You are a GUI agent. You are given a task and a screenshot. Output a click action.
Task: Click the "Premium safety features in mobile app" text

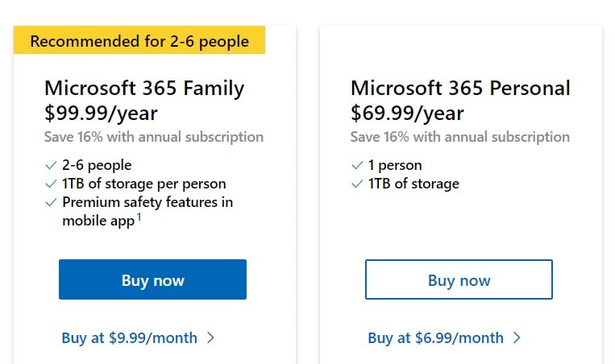pos(148,203)
